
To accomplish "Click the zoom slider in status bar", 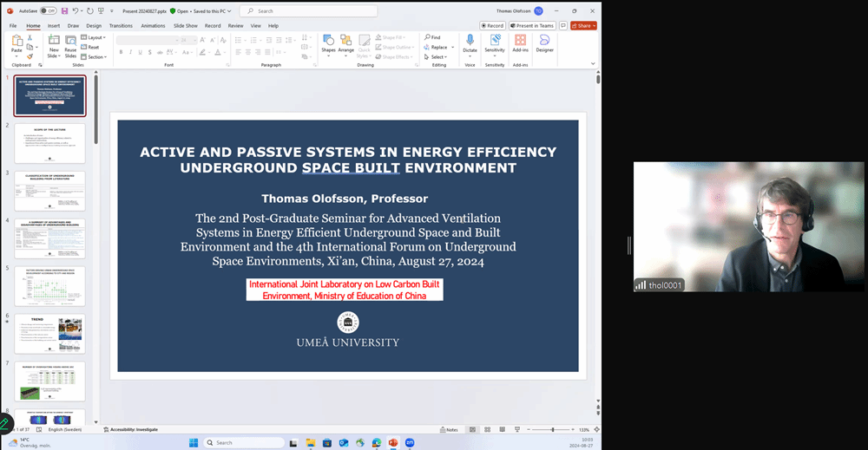I will pos(551,429).
